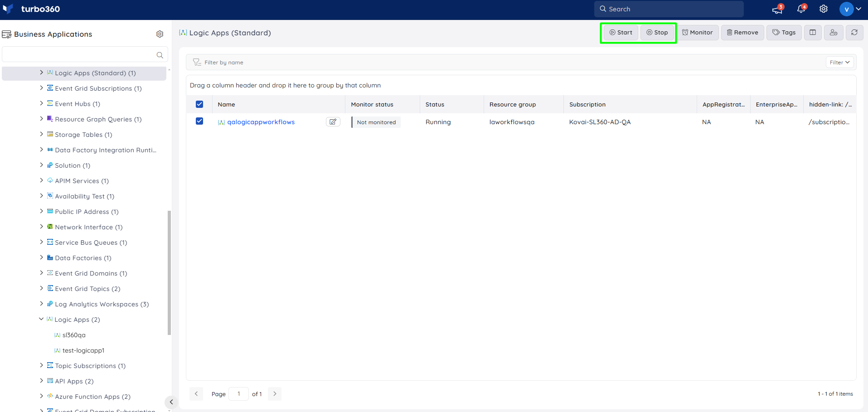Screen dimensions: 868x412
Task: Click the Business Applications search field
Action: pos(85,54)
